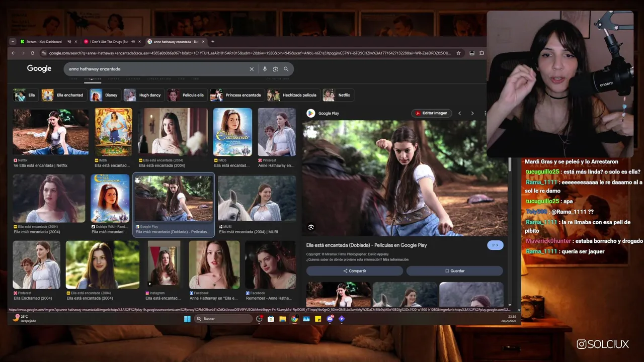
Task: Open File Explorer from the taskbar
Action: 283,319
